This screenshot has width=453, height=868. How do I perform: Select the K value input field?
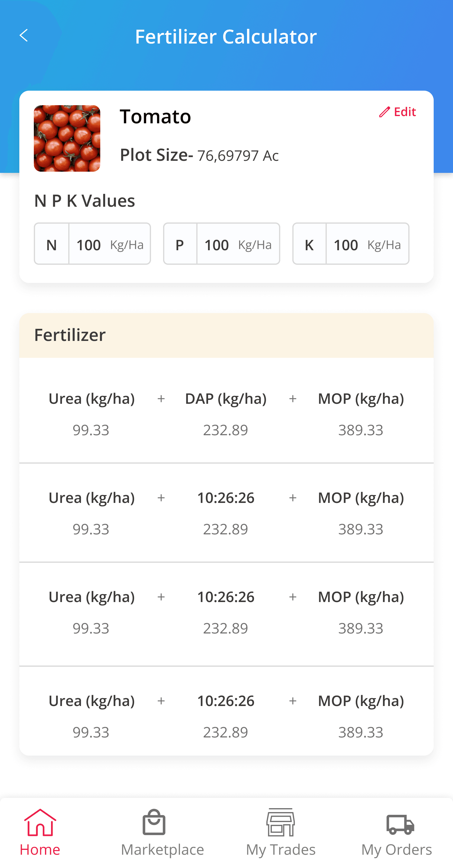tap(367, 244)
